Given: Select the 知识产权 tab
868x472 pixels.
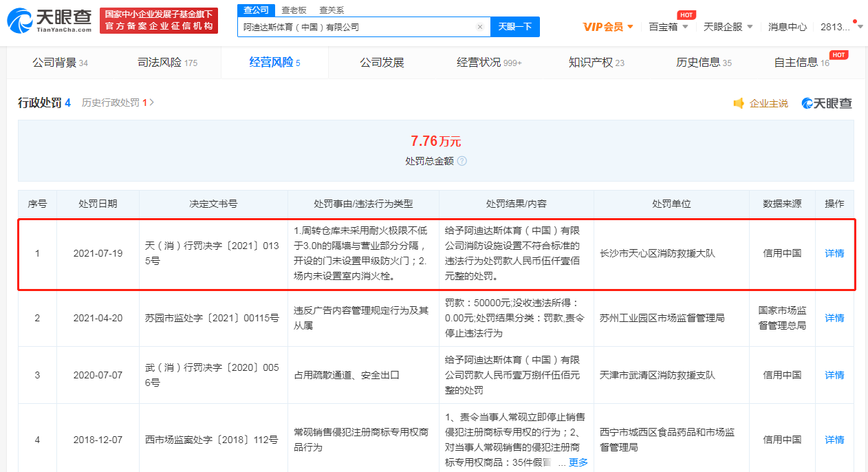Looking at the screenshot, I should click(x=596, y=63).
